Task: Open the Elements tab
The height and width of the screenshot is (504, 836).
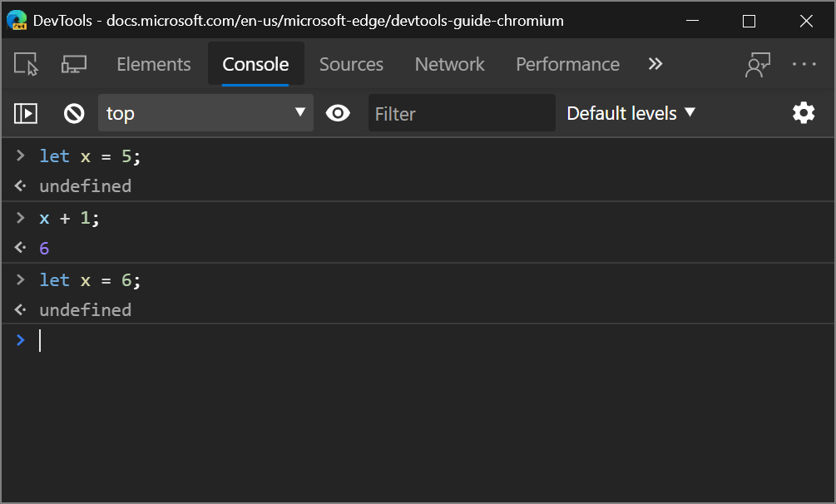Action: point(154,64)
